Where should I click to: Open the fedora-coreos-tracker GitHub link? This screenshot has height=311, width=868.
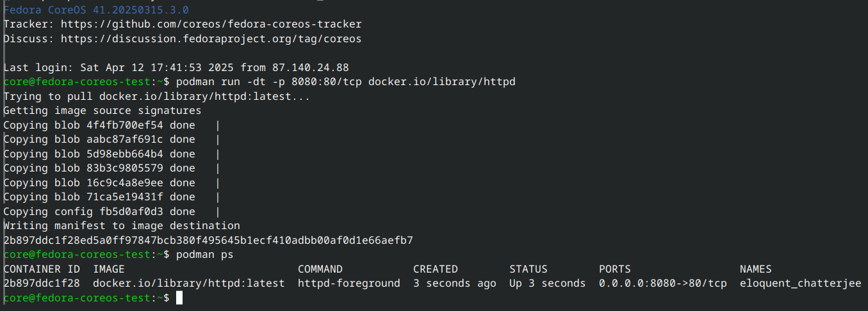[211, 24]
